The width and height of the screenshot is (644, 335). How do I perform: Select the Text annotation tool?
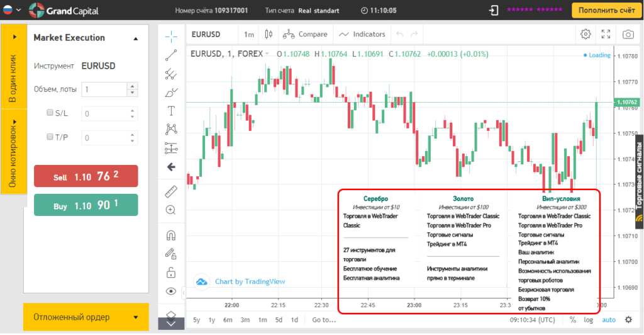[x=170, y=110]
